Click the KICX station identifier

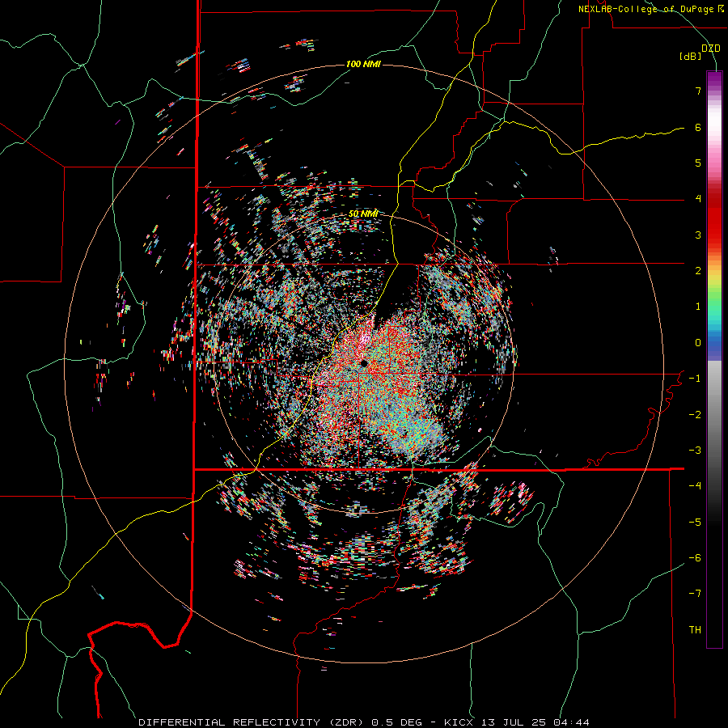pyautogui.click(x=459, y=722)
